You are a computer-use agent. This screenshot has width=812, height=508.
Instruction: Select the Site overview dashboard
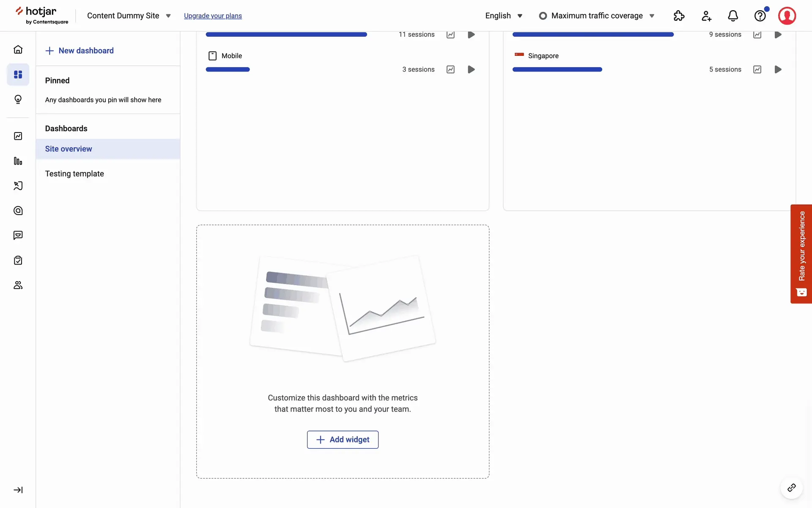69,149
